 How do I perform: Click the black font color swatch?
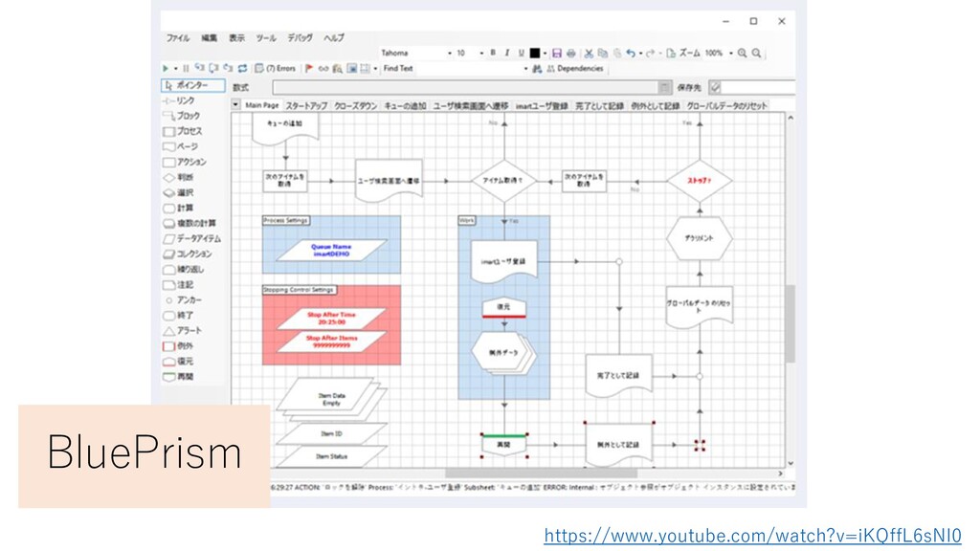coord(535,54)
